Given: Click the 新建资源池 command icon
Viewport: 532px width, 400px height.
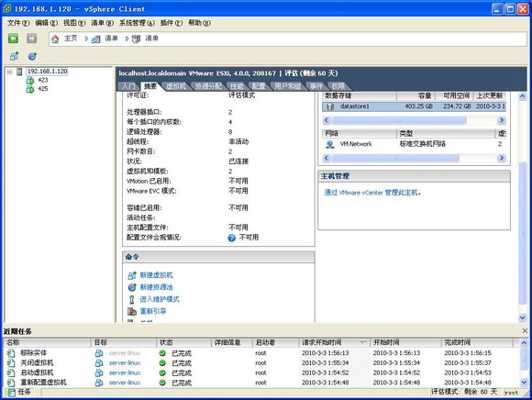Looking at the screenshot, I should [x=132, y=287].
